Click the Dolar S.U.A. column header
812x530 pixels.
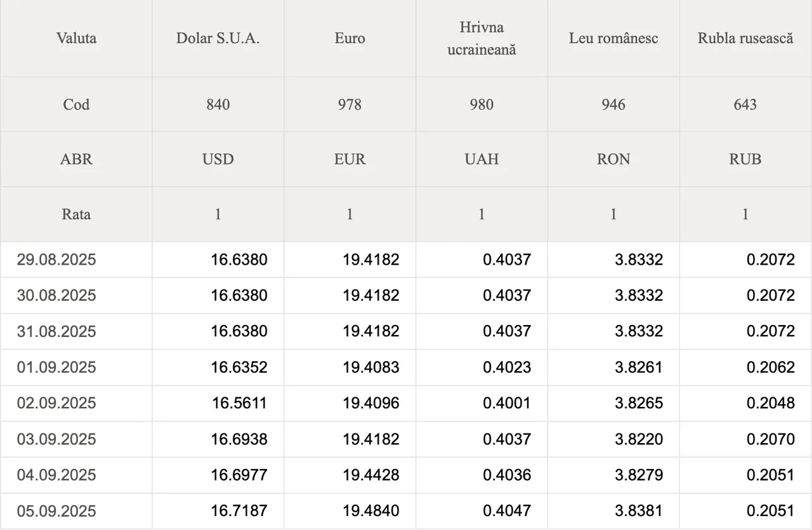218,38
